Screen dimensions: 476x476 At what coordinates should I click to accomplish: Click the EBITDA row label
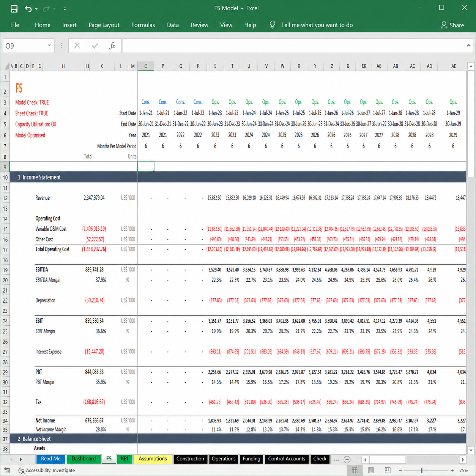coord(42,270)
